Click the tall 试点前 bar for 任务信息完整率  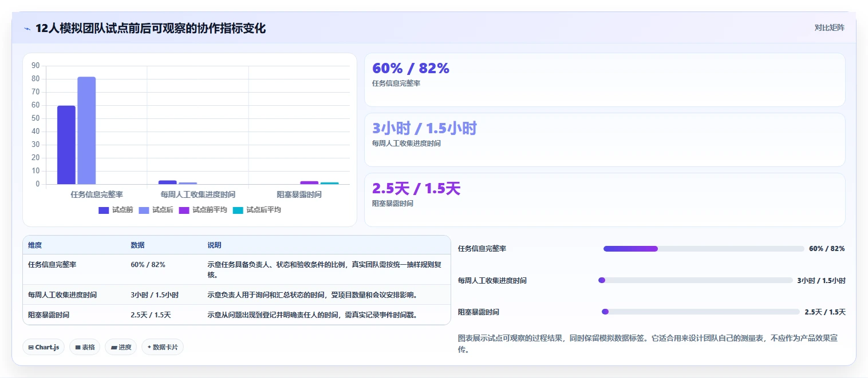coord(66,145)
